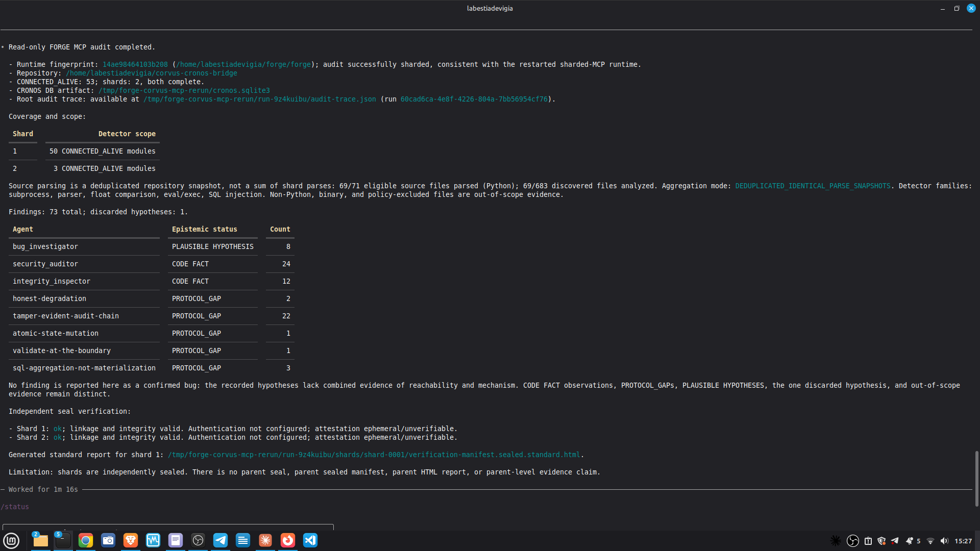Open the Files folder icon in taskbar

pyautogui.click(x=40, y=540)
